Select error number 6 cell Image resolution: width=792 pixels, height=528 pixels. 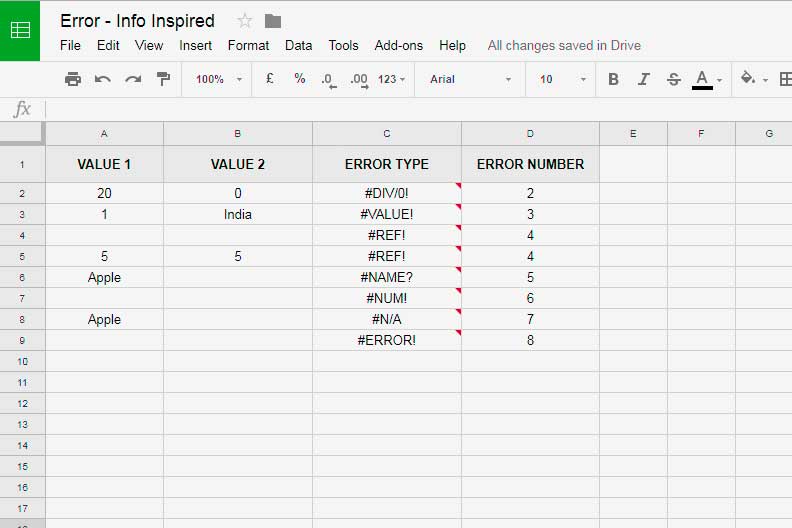coord(530,298)
